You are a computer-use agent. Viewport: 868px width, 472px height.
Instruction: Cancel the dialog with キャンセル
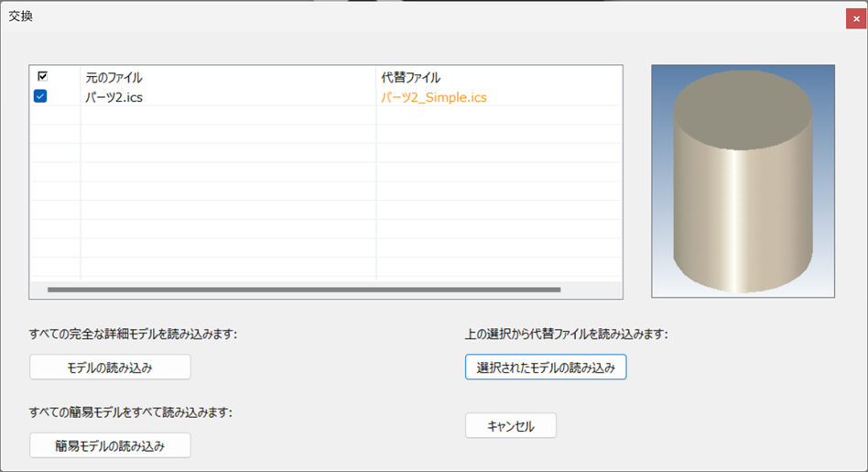[510, 425]
